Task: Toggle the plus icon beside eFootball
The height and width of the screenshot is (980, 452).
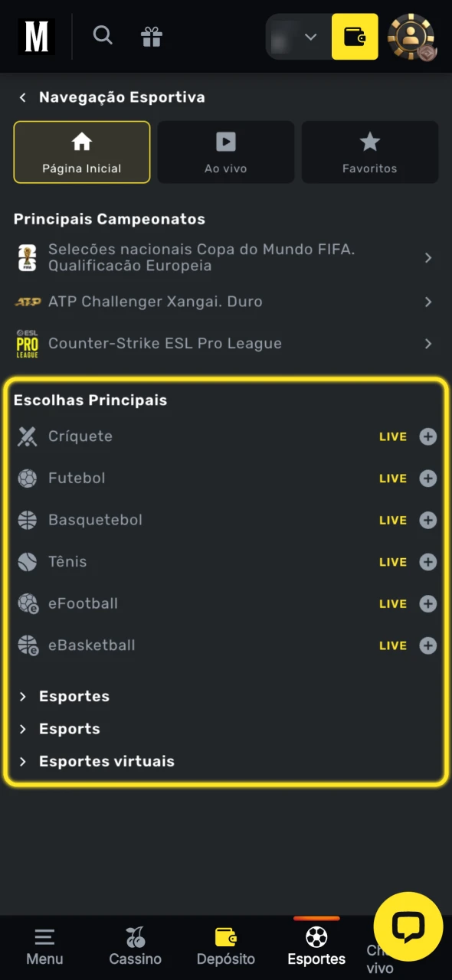Action: point(427,603)
